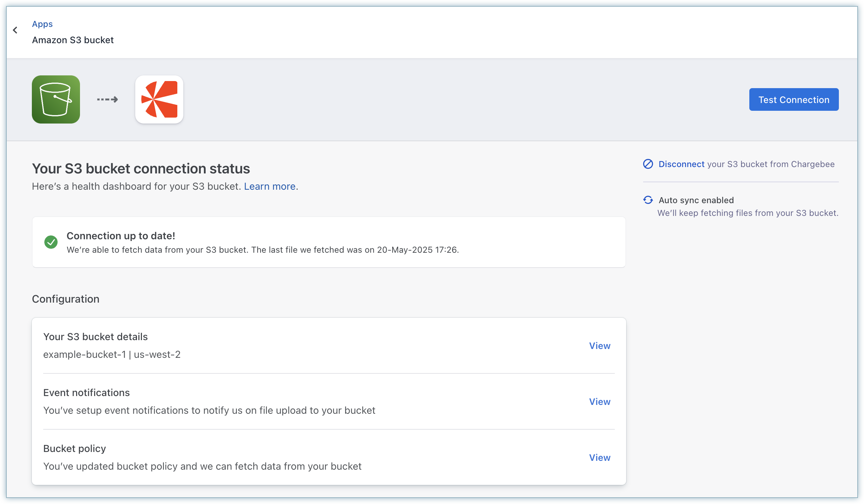
Task: Click the green checkmark status icon
Action: point(51,242)
